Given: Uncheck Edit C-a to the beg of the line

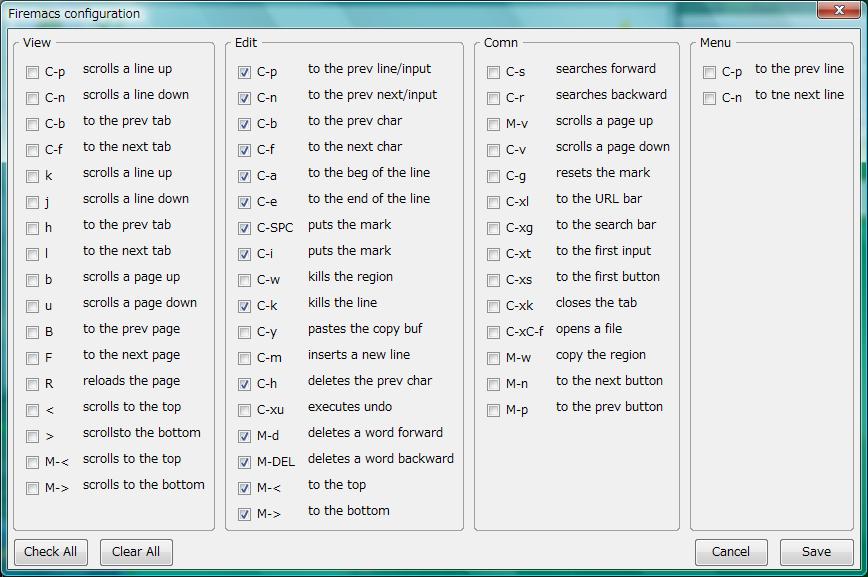Looking at the screenshot, I should (244, 177).
